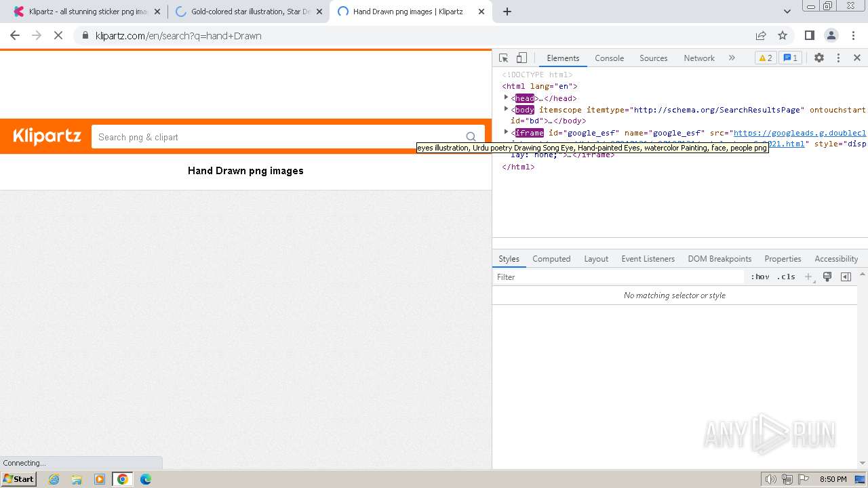Image resolution: width=868 pixels, height=488 pixels.
Task: Close the Gold-colored star illustration tab
Action: click(319, 12)
